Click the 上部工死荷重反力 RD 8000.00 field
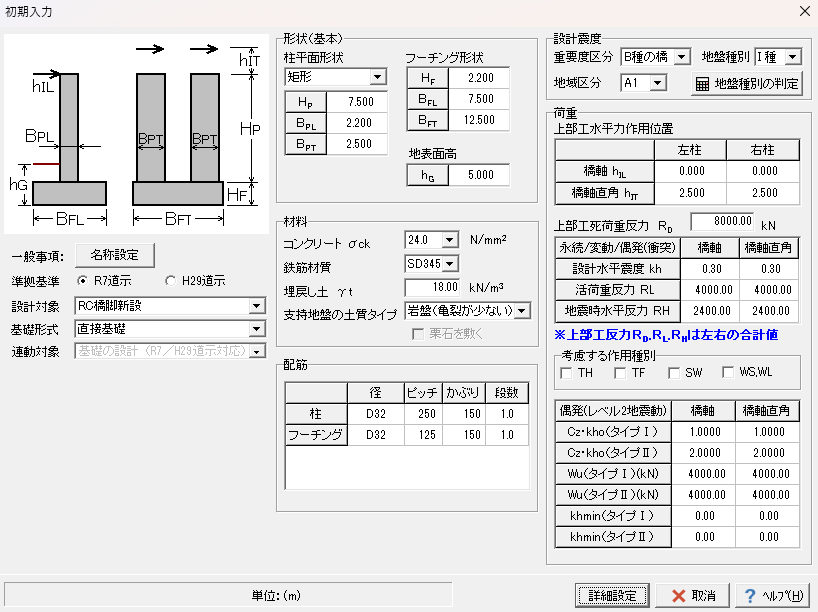The height and width of the screenshot is (612, 818). (723, 221)
